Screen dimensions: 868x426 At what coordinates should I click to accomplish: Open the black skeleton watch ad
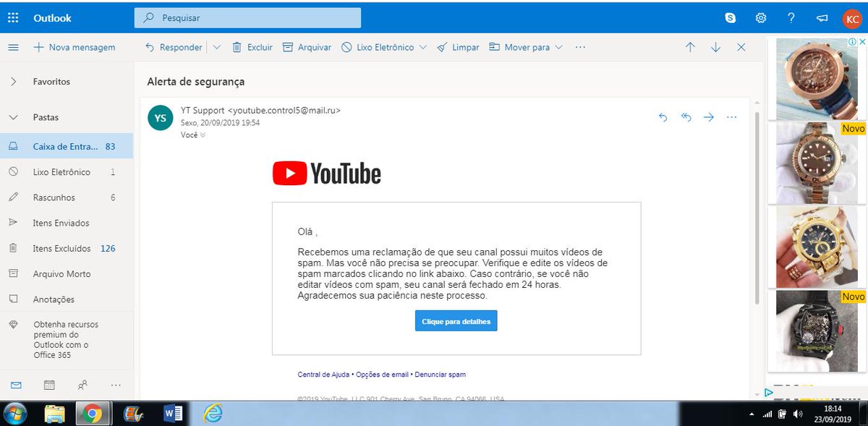coord(816,331)
